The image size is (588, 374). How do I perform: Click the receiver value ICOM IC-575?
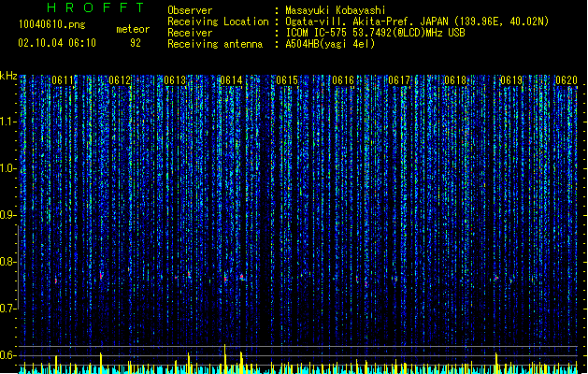317,33
